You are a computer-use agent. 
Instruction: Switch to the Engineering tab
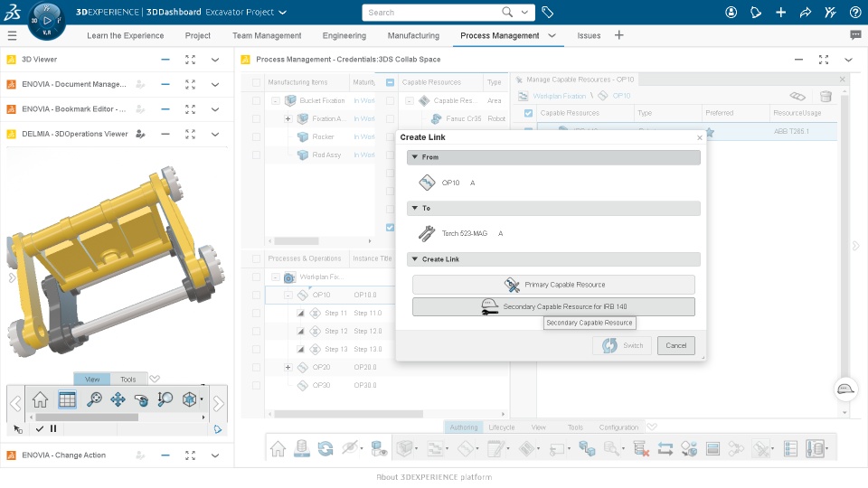(344, 35)
